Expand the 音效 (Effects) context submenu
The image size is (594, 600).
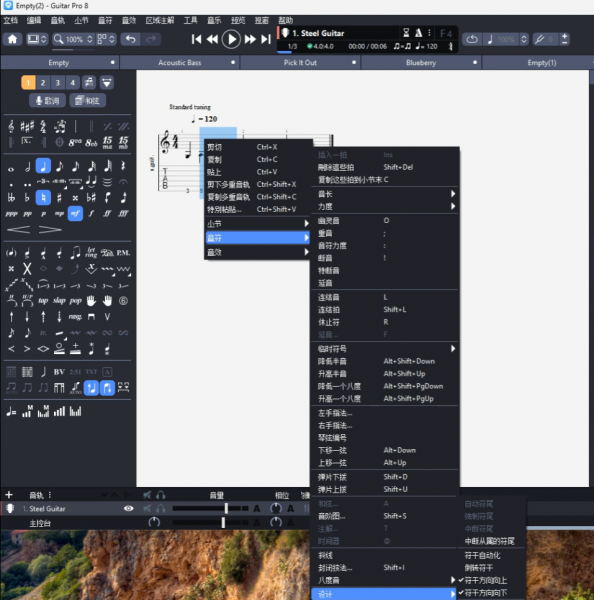258,252
